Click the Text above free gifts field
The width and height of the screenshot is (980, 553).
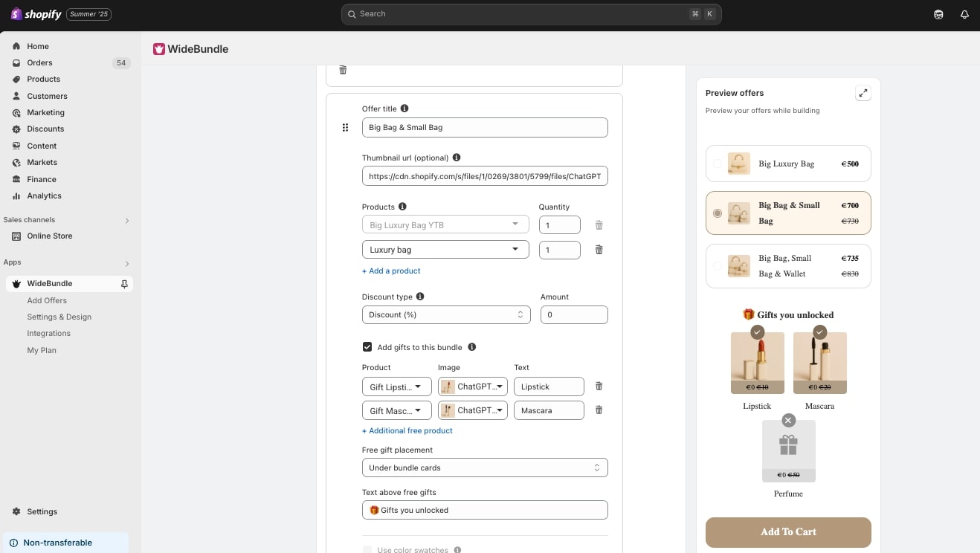coord(485,510)
